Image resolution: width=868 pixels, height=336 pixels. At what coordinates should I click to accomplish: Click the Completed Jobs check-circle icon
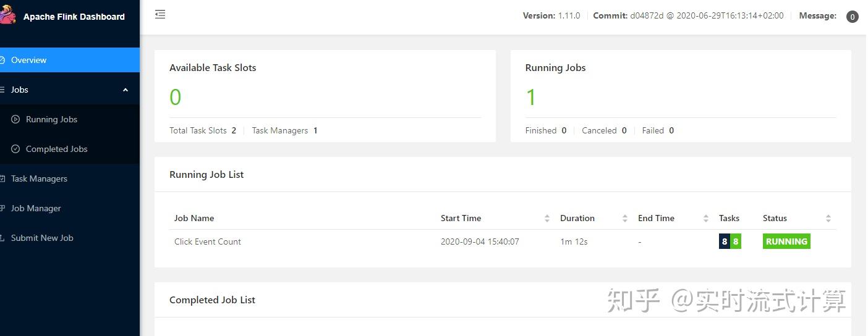tap(15, 149)
